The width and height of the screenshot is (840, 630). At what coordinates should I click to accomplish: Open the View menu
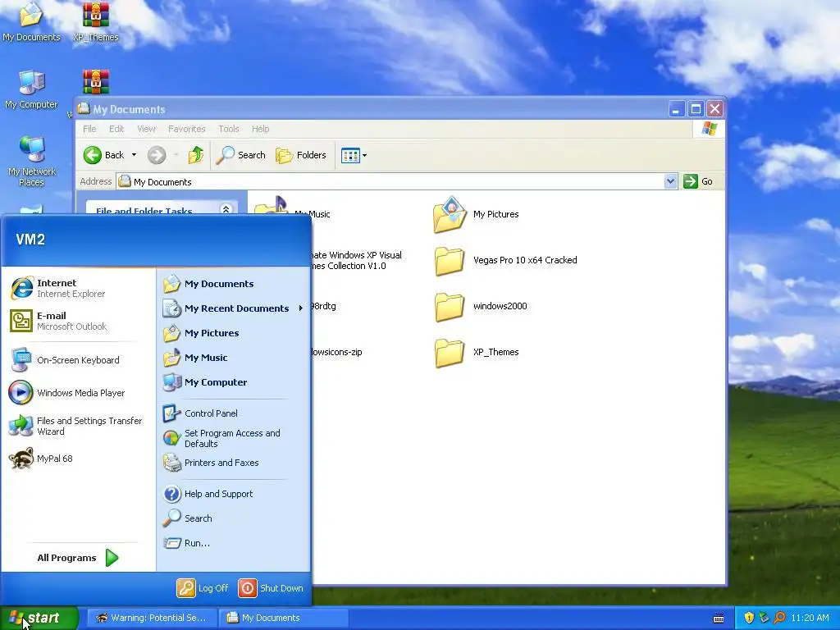(x=146, y=129)
